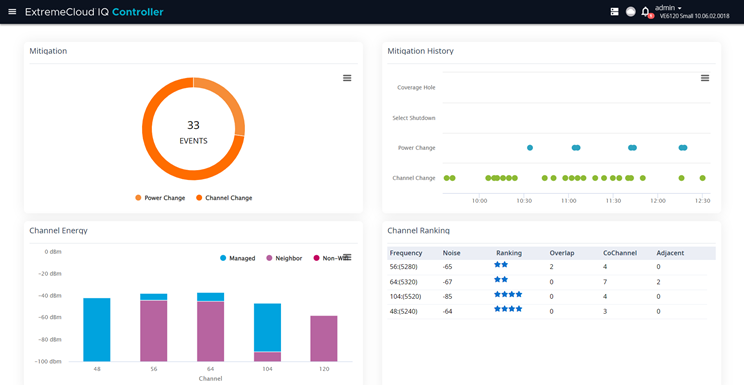This screenshot has width=744, height=385.
Task: Click the ExtremeCloud IQ Controller logo
Action: [94, 12]
